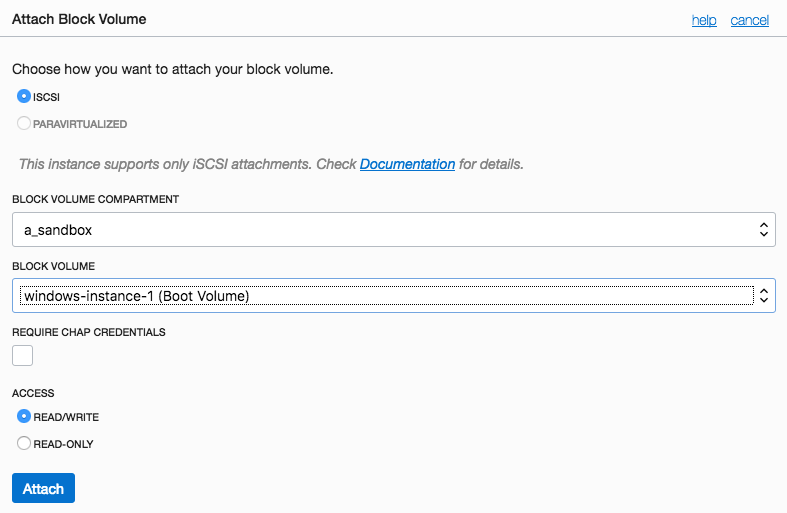Click the READ-ONLY label text
The width and height of the screenshot is (787, 513).
[63, 443]
